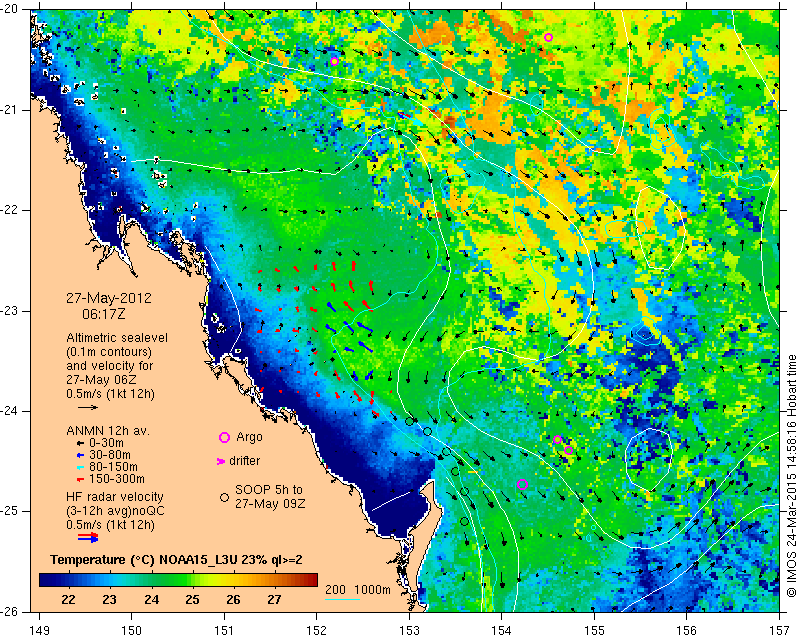Click the '-20' latitude axis label
The image size is (800, 640).
tap(10, 9)
